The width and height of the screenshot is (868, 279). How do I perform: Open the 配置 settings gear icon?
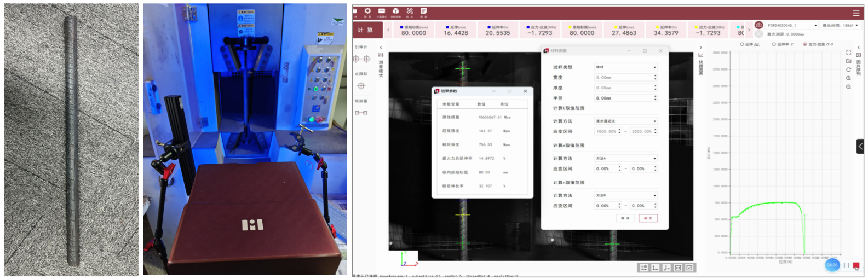(x=367, y=11)
